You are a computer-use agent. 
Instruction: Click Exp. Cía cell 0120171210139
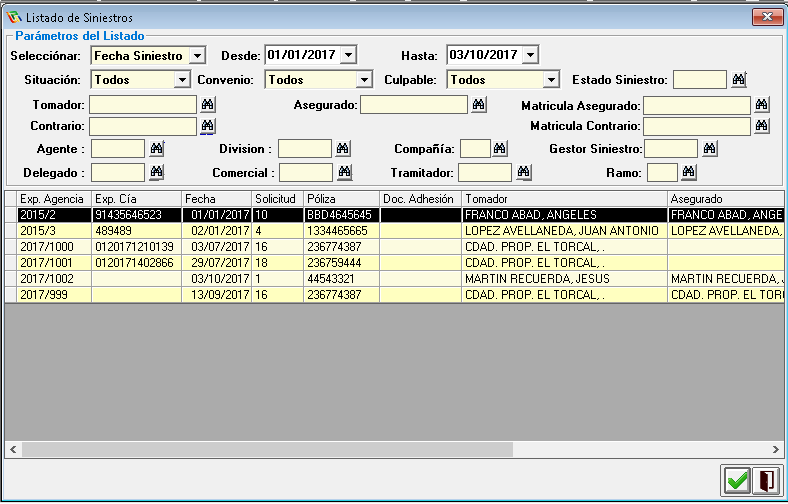(136, 247)
